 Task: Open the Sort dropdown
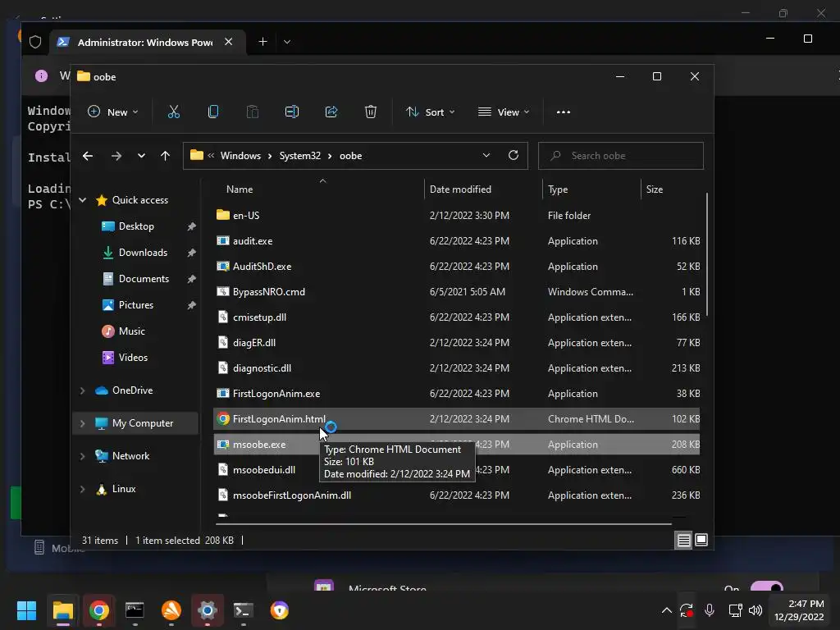(430, 112)
